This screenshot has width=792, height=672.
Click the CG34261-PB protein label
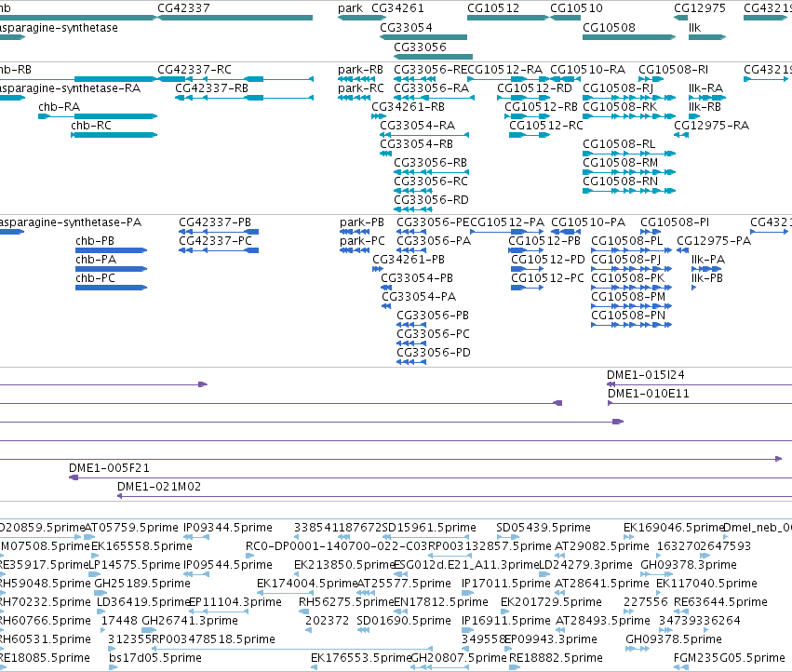[x=409, y=260]
